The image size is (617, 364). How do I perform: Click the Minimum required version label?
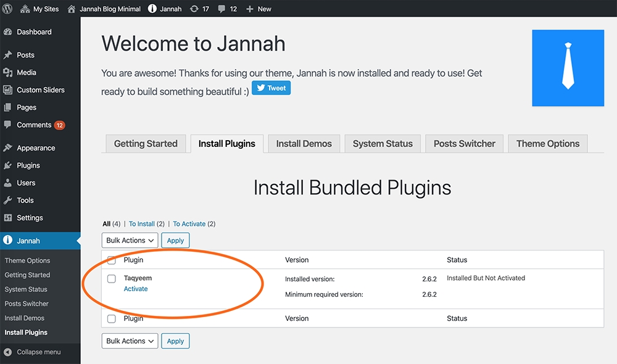pos(325,295)
